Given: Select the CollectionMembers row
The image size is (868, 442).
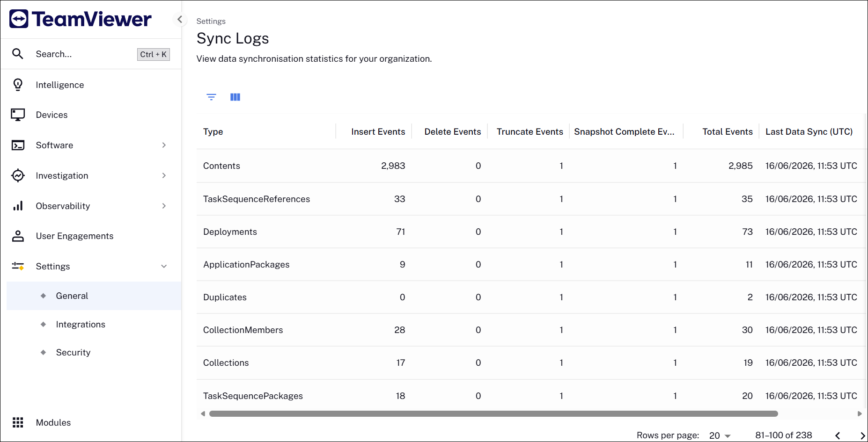Looking at the screenshot, I should tap(530, 330).
